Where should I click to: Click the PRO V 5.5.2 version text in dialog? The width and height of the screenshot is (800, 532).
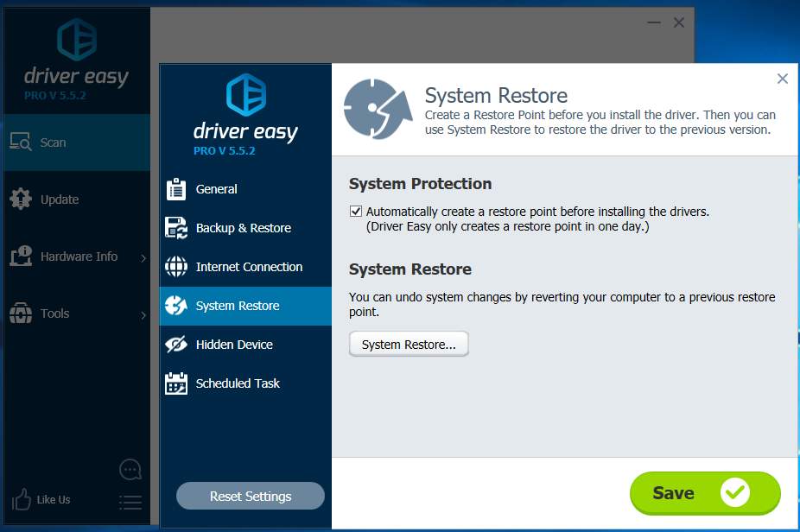(x=225, y=151)
